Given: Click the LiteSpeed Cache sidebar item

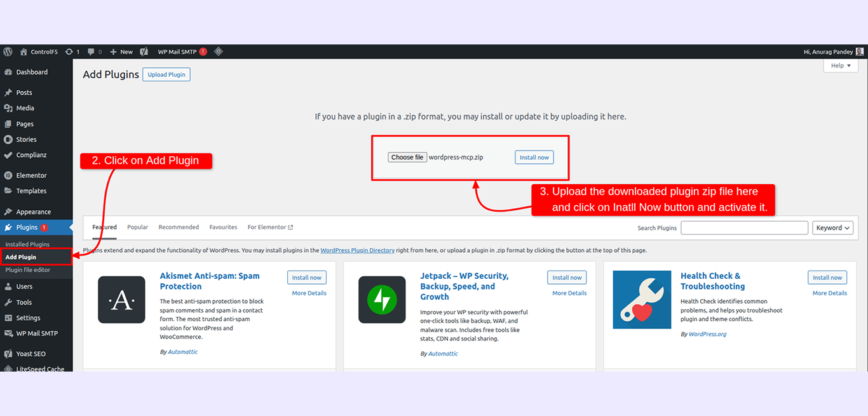Looking at the screenshot, I should (36, 368).
